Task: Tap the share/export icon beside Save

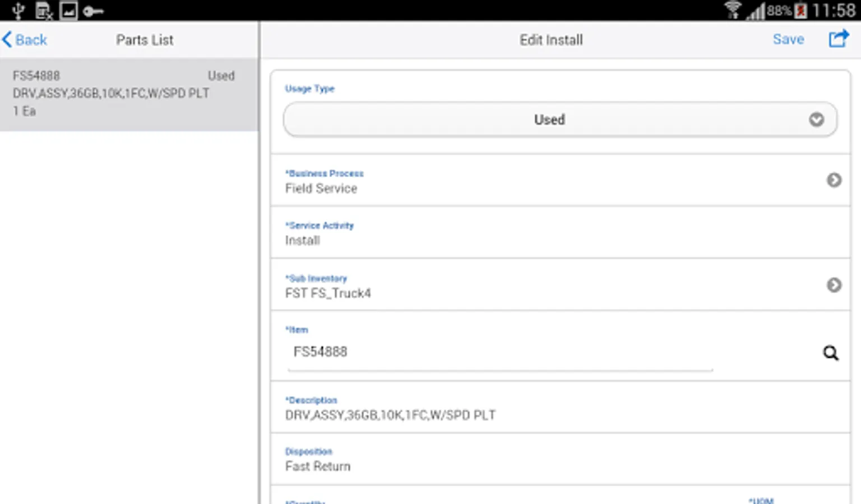Action: pos(839,39)
